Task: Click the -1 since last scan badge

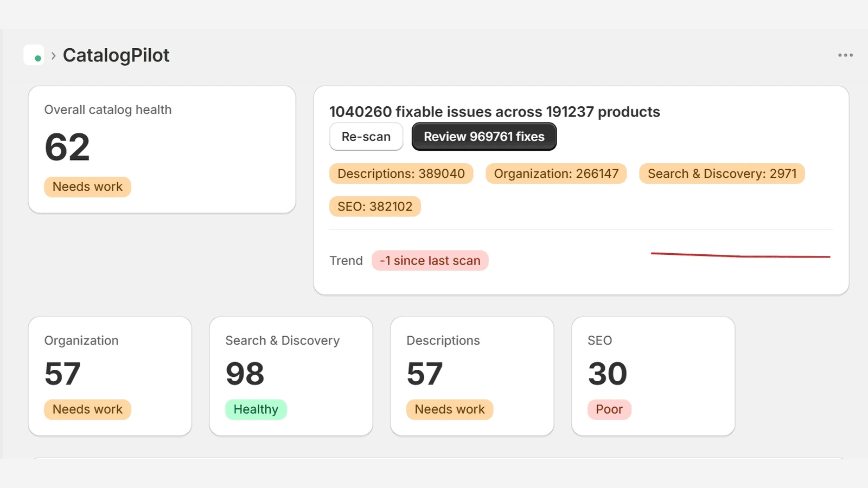Action: pos(430,261)
